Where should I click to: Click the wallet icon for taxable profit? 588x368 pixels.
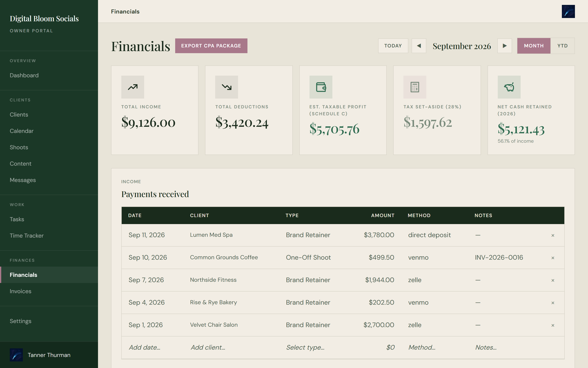(x=321, y=87)
